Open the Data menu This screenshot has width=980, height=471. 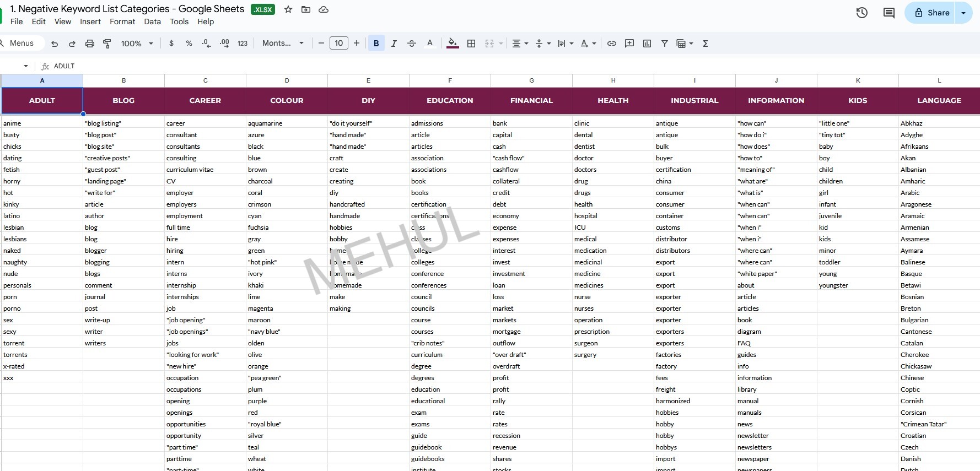152,21
